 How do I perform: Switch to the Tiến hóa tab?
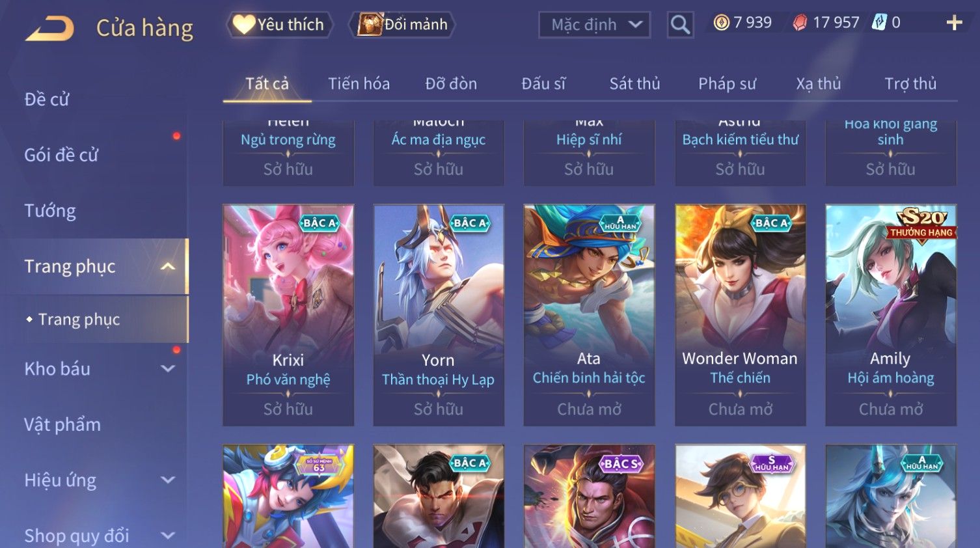[359, 83]
